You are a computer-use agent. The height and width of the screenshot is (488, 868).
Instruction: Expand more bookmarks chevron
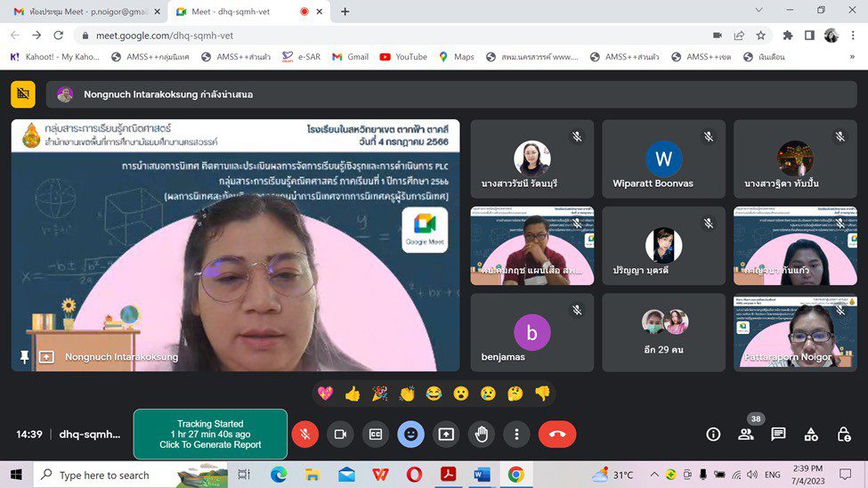coord(852,56)
